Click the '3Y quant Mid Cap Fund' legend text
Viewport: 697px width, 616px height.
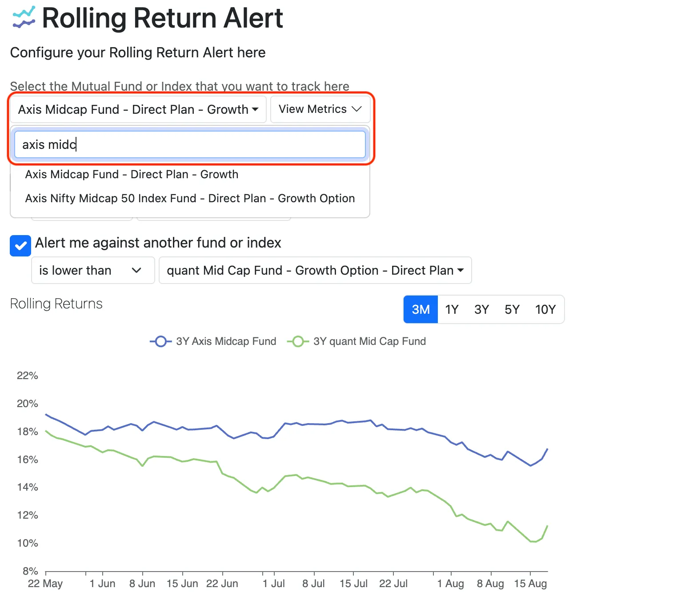370,341
